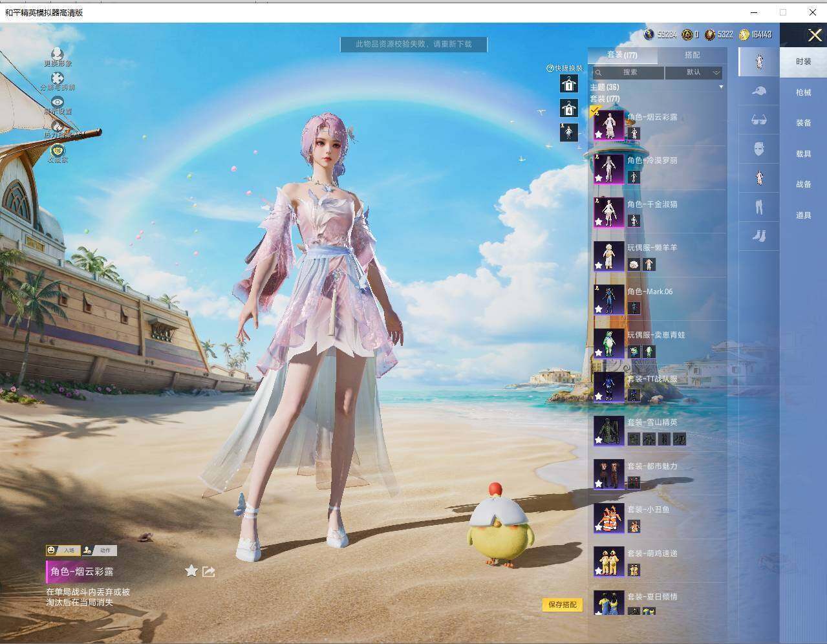The width and height of the screenshot is (827, 644).
Task: Select 入场 entrance emote tab
Action: tap(62, 550)
